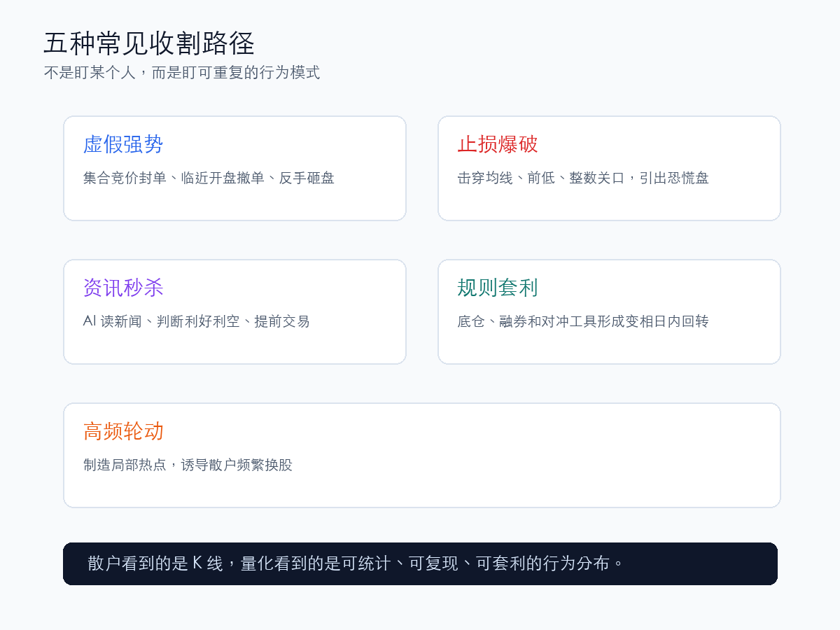Click the subtitle 不是盯某个人，而是盯可重复的行为模式
The width and height of the screenshot is (840, 630).
[182, 73]
